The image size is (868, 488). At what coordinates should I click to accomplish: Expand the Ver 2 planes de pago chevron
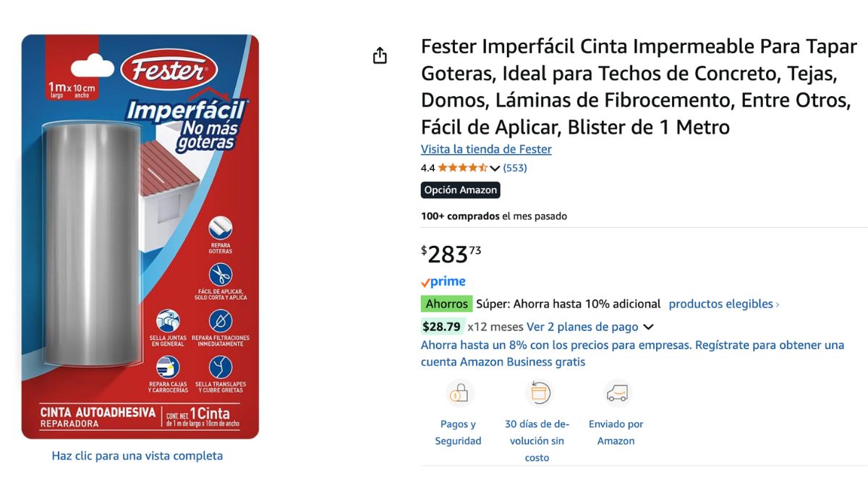tap(648, 327)
